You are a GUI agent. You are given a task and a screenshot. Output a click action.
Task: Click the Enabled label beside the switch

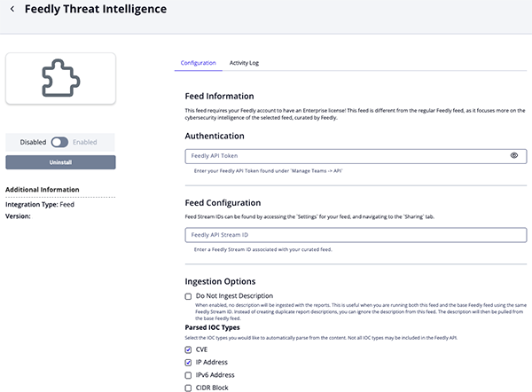coord(85,142)
